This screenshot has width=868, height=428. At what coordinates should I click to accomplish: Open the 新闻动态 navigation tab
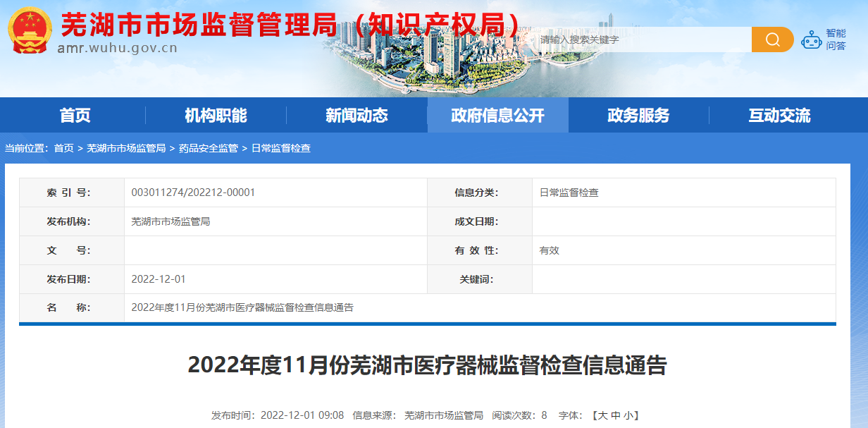point(356,116)
